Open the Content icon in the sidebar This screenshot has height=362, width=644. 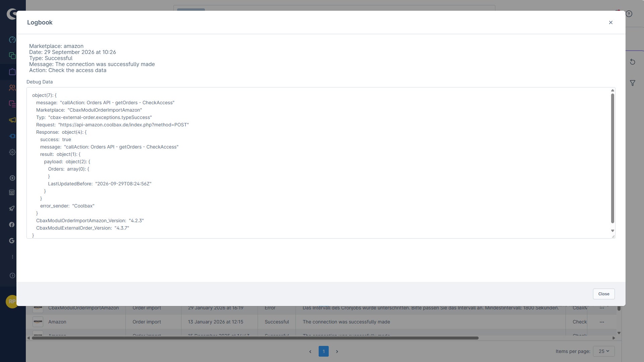pos(12,104)
